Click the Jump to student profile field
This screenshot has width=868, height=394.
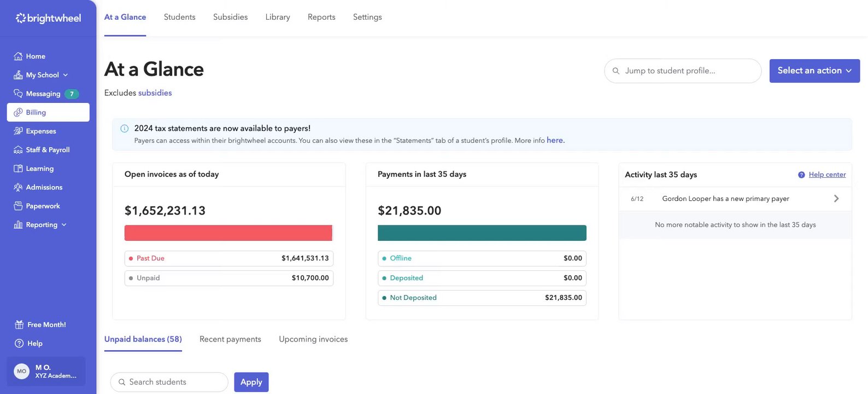point(683,71)
